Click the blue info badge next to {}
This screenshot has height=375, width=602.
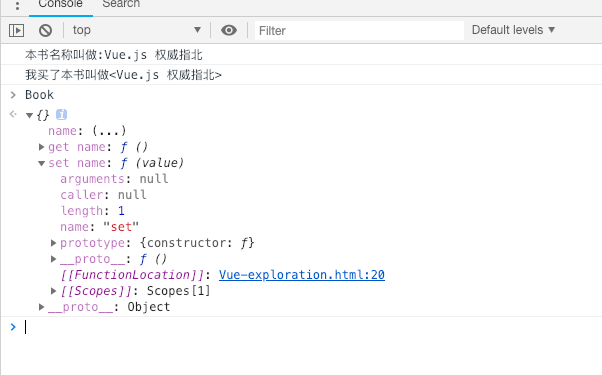61,114
